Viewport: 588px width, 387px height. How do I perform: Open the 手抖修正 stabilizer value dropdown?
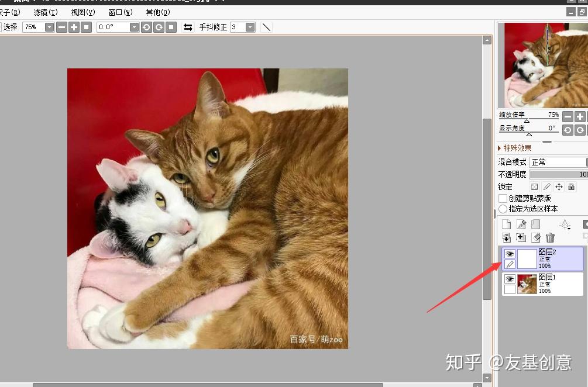point(250,27)
